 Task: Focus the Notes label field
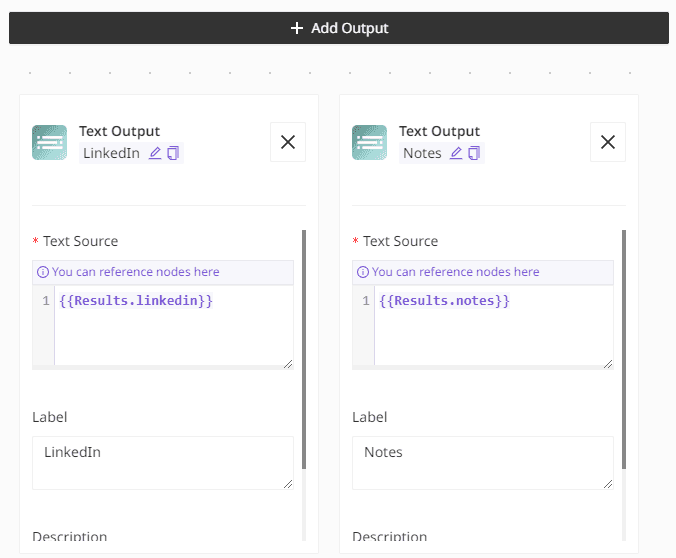482,462
